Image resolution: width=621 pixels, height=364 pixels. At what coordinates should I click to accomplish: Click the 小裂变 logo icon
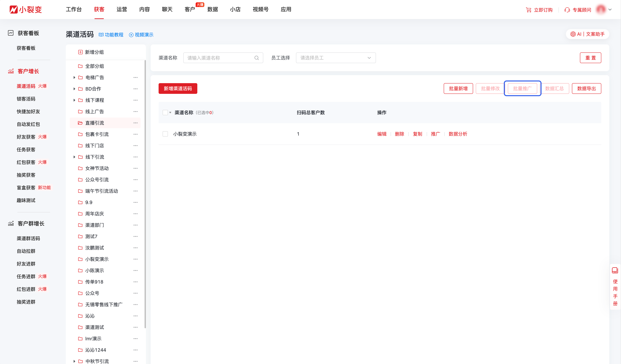pos(14,9)
